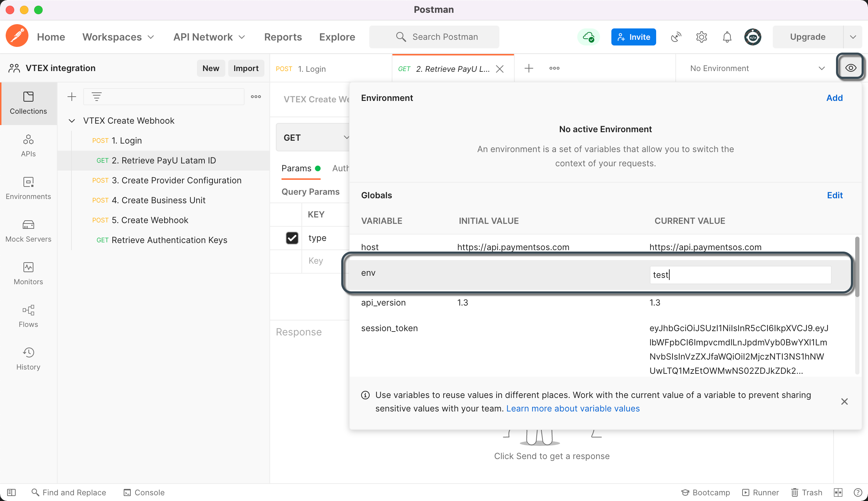Toggle environment quick look eye icon
The height and width of the screenshot is (501, 868).
851,68
